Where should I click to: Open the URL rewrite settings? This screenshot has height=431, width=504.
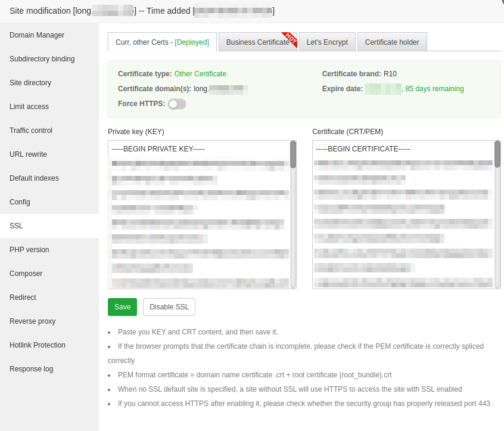(x=28, y=154)
